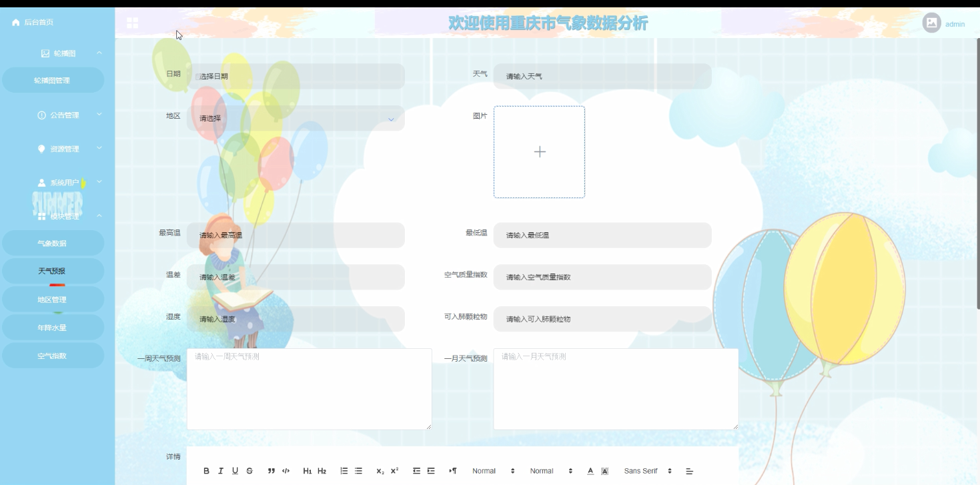Click the admin avatar image
Viewport: 980px width, 485px height.
point(931,23)
